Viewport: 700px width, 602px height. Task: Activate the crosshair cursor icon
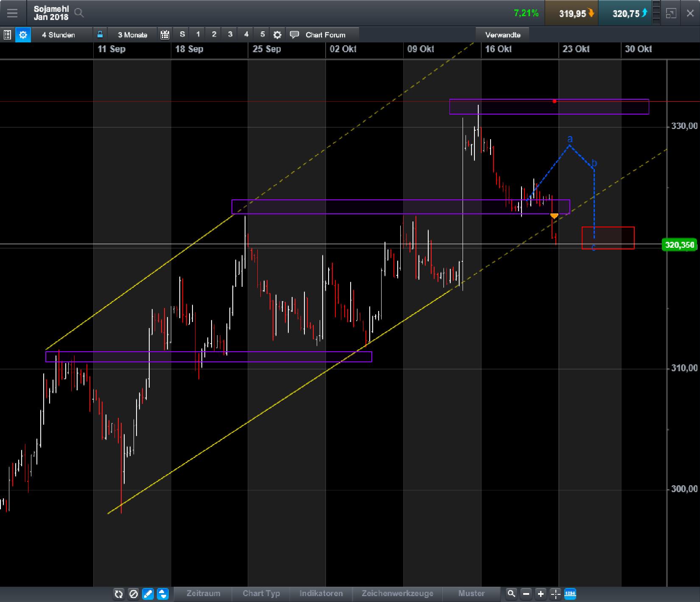coord(555,594)
